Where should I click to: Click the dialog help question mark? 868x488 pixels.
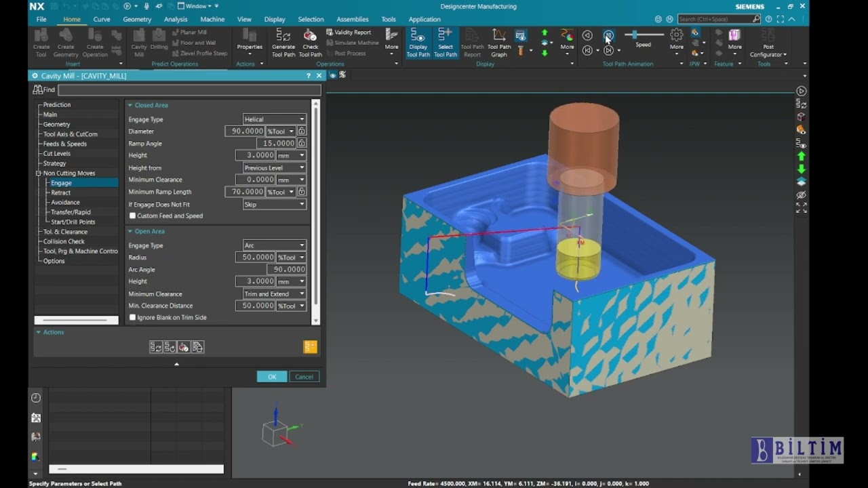(309, 76)
